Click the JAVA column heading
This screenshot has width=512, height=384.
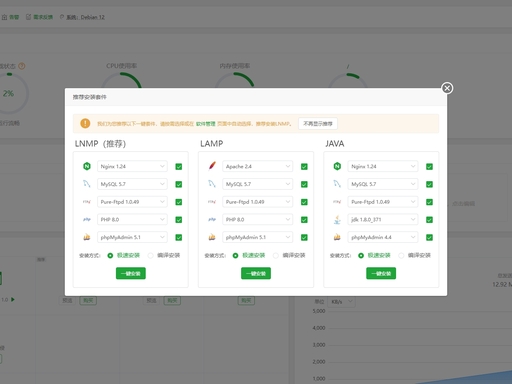pos(335,144)
